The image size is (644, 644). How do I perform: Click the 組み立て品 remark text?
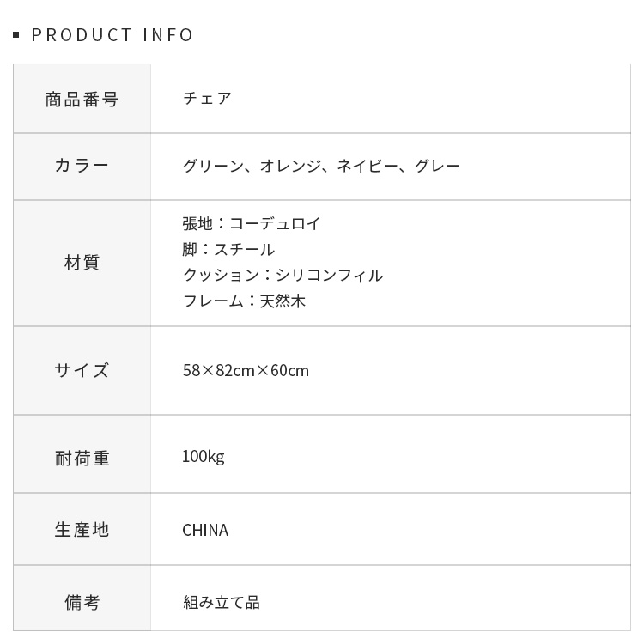[221, 603]
